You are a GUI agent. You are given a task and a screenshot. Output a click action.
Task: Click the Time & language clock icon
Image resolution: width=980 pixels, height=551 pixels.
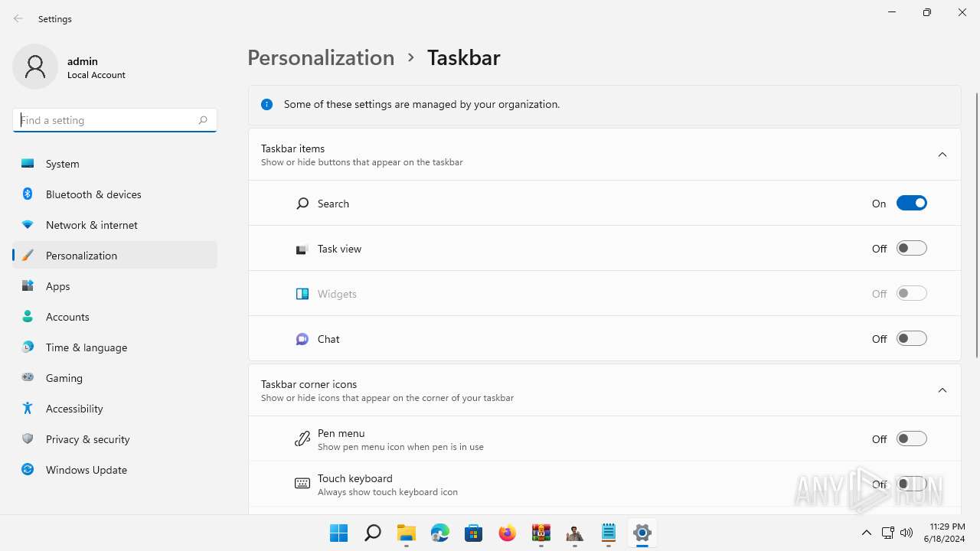click(28, 347)
